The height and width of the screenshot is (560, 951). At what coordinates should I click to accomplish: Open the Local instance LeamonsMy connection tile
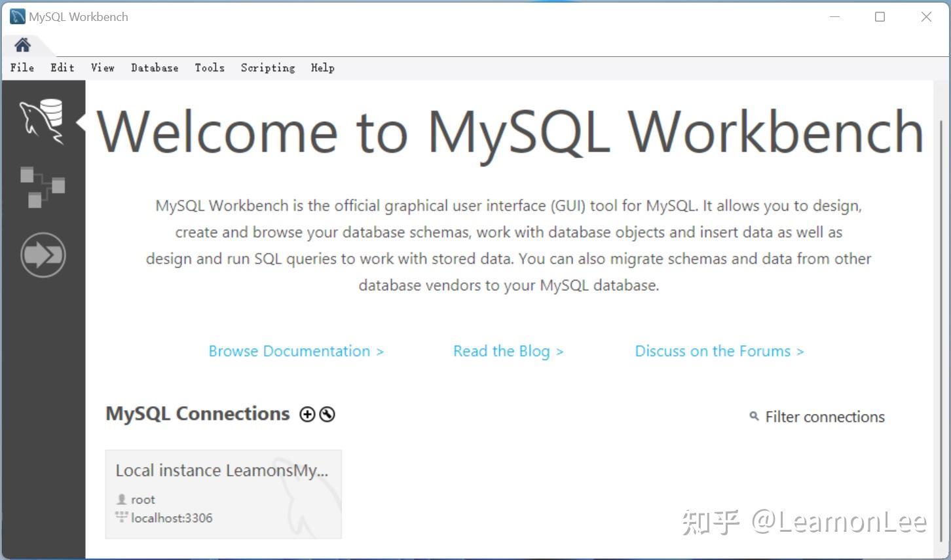223,494
